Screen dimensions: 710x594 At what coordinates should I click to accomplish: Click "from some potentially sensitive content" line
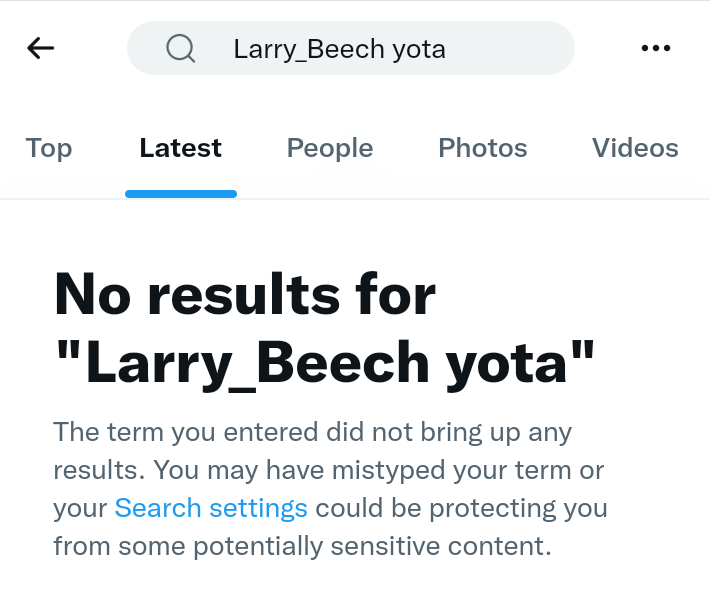[302, 546]
